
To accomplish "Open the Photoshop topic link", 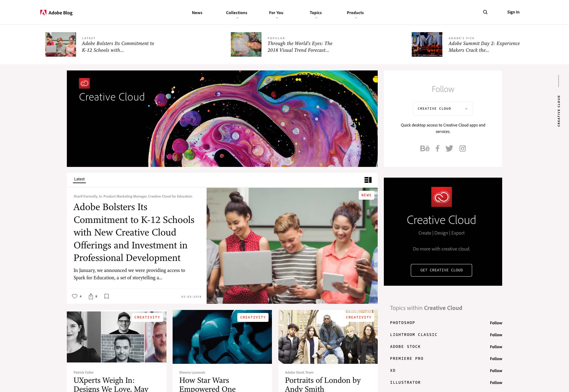I will 402,323.
